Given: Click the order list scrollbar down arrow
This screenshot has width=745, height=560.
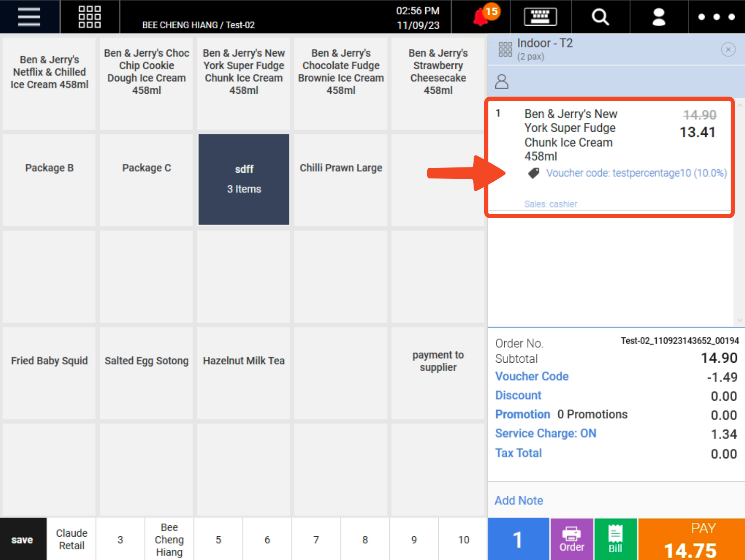Looking at the screenshot, I should pyautogui.click(x=740, y=320).
